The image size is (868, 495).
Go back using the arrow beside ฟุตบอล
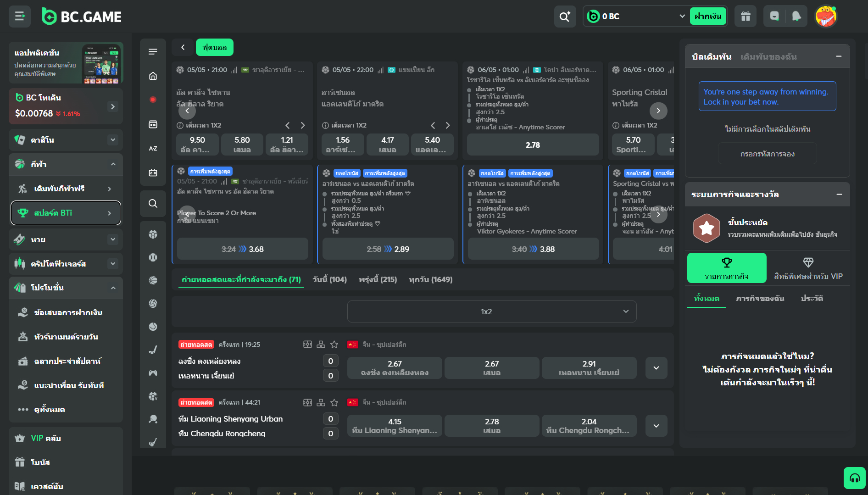click(x=183, y=47)
